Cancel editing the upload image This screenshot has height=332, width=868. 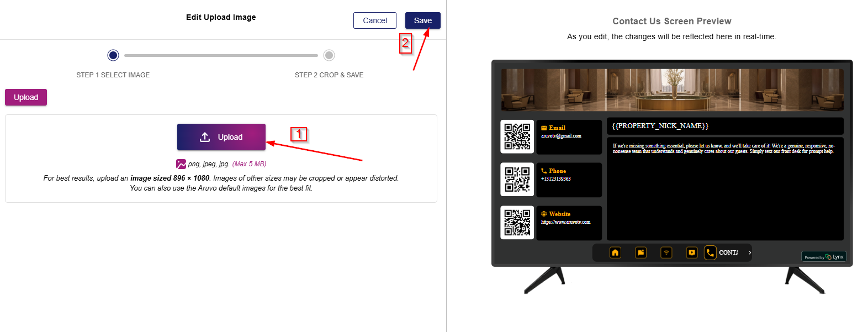coord(374,20)
